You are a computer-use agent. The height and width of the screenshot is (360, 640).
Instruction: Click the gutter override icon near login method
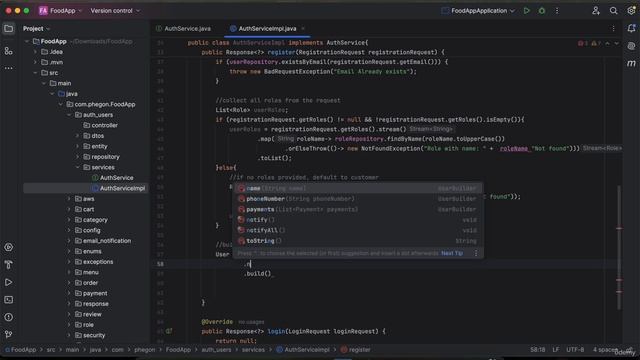[169, 331]
